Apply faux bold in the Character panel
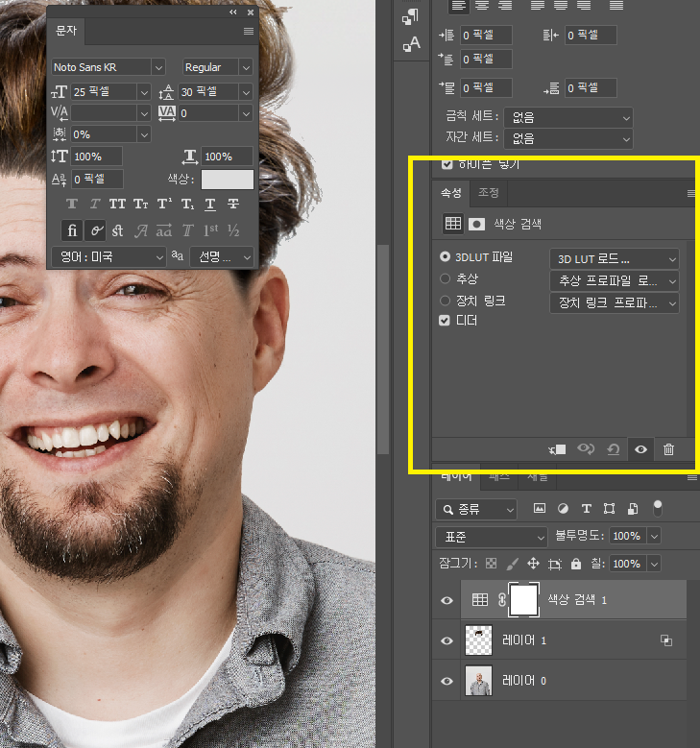700x748 pixels. 72,205
